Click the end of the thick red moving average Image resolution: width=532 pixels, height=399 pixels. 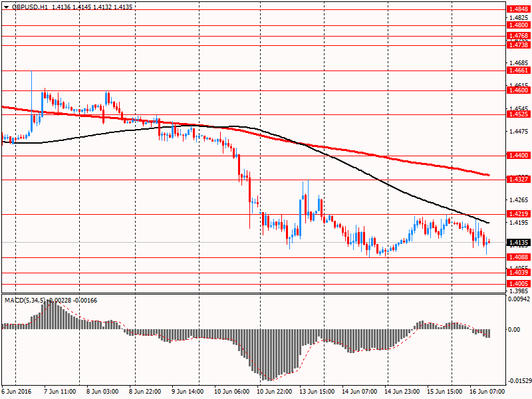pos(488,175)
